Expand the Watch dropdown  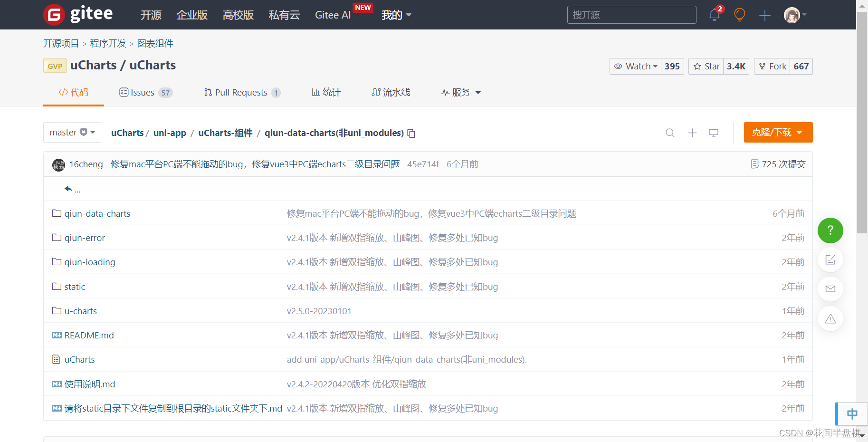(636, 66)
